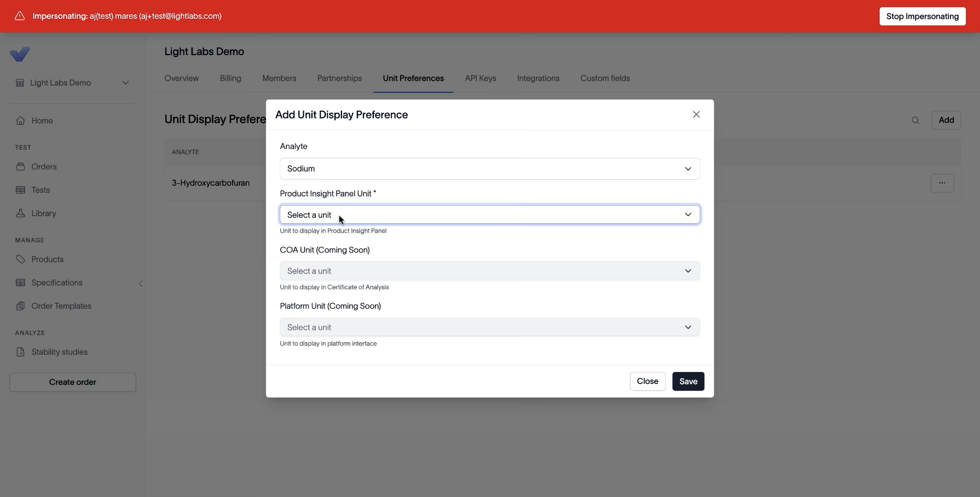Save the unit display preference
This screenshot has width=980, height=497.
point(688,382)
